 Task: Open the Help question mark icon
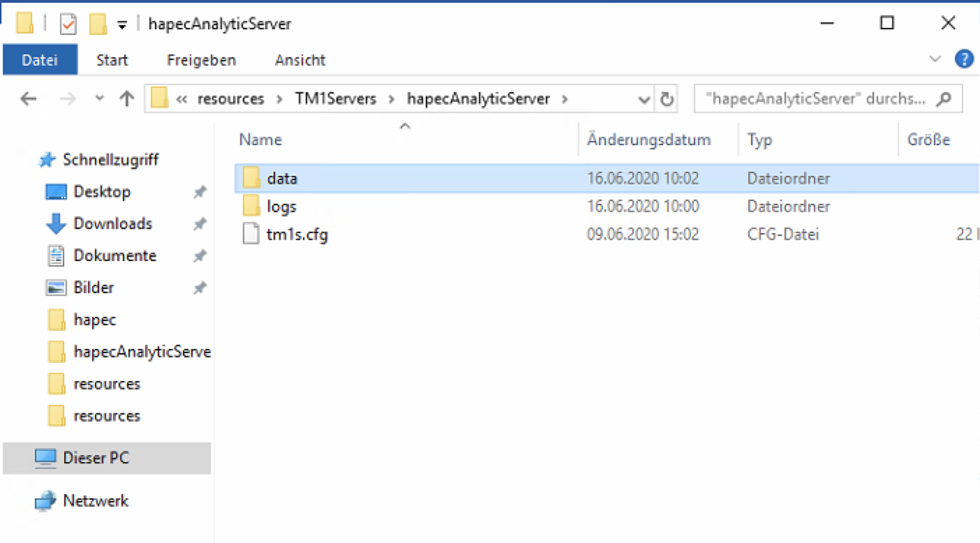click(964, 59)
